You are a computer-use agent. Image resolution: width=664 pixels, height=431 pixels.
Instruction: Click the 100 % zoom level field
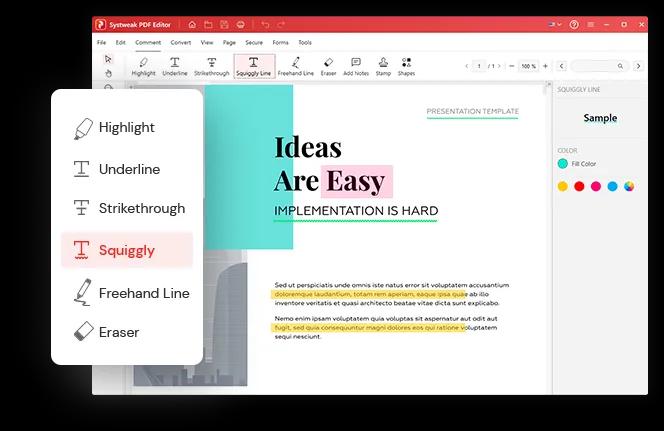(528, 66)
